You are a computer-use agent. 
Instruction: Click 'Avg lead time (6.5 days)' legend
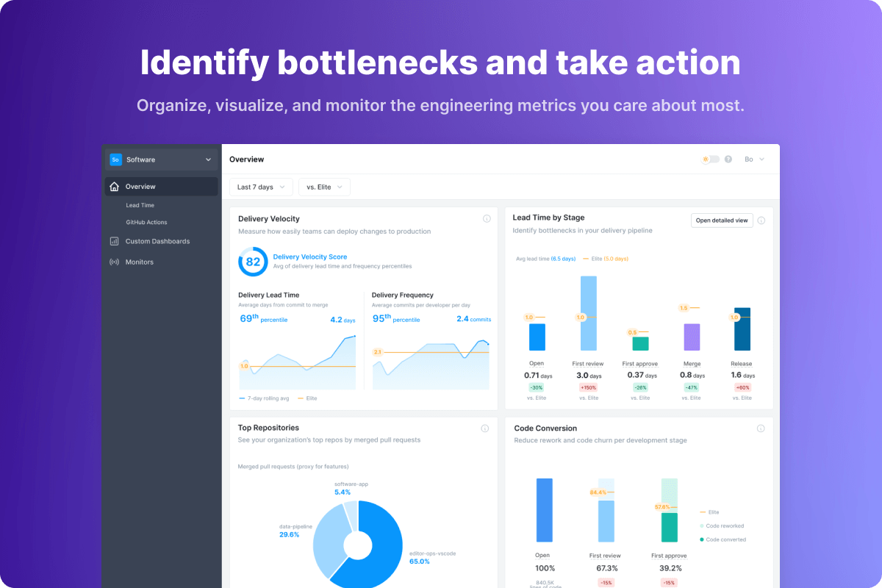[546, 259]
